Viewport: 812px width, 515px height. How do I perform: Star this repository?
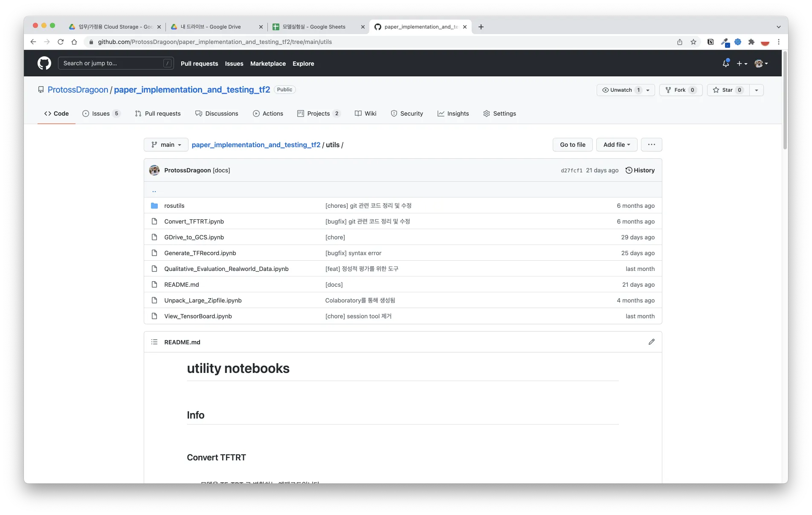tap(728, 90)
